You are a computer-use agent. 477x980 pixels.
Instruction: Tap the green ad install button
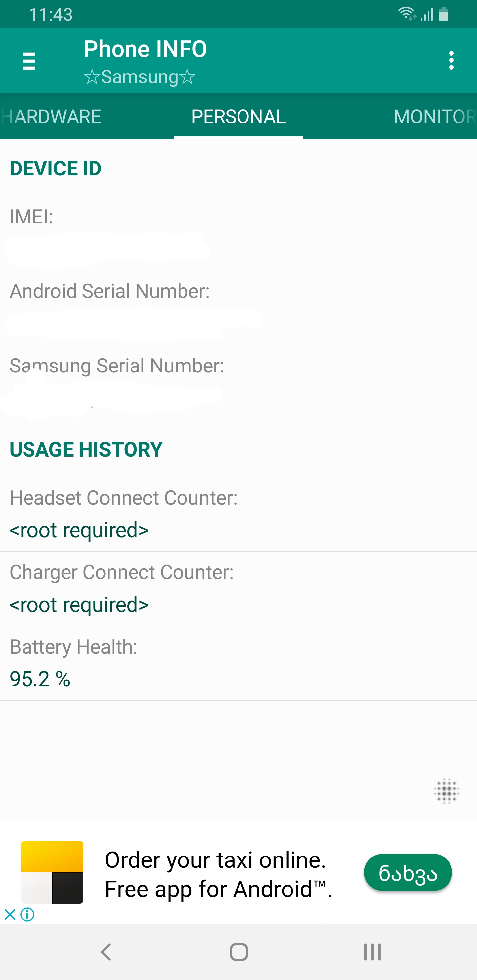[x=408, y=873]
